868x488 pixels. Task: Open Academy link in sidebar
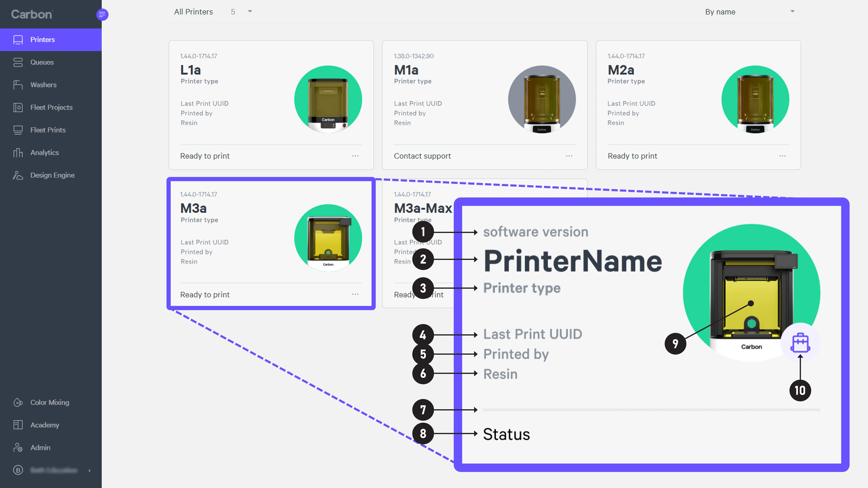[x=45, y=425]
